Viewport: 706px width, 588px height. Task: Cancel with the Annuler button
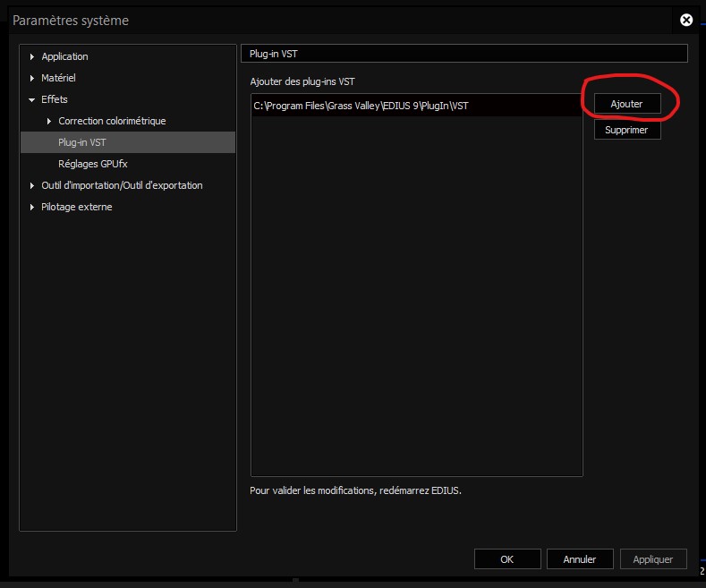click(x=580, y=559)
